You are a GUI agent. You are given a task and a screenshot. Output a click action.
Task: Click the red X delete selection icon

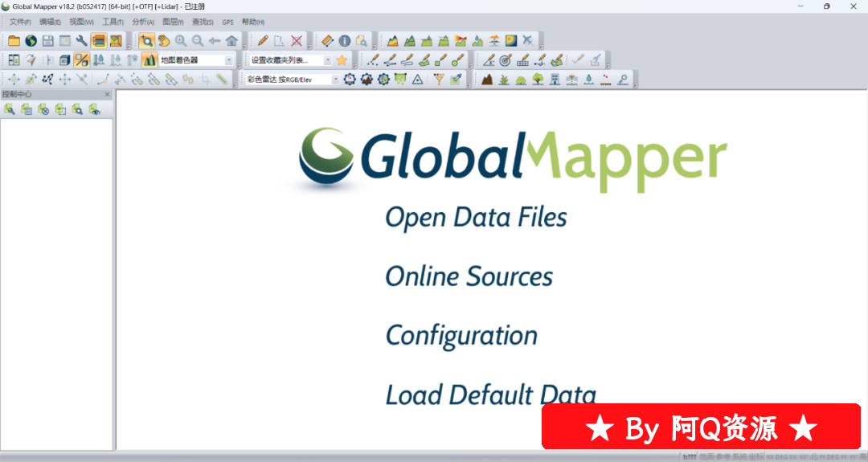click(297, 40)
